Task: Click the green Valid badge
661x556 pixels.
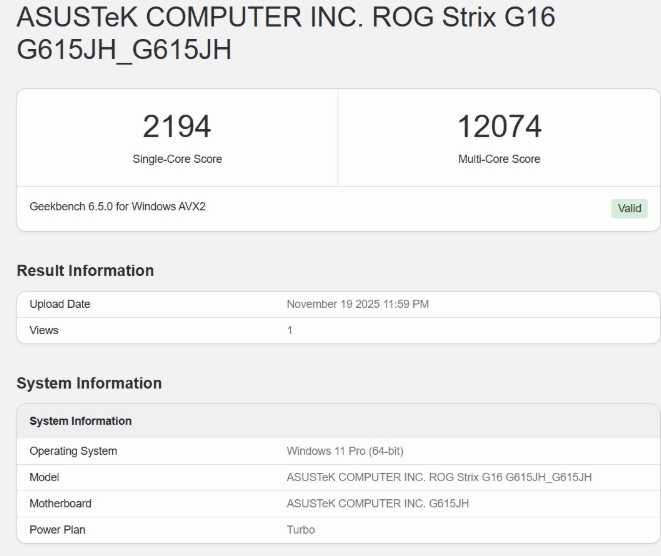Action: [x=631, y=208]
